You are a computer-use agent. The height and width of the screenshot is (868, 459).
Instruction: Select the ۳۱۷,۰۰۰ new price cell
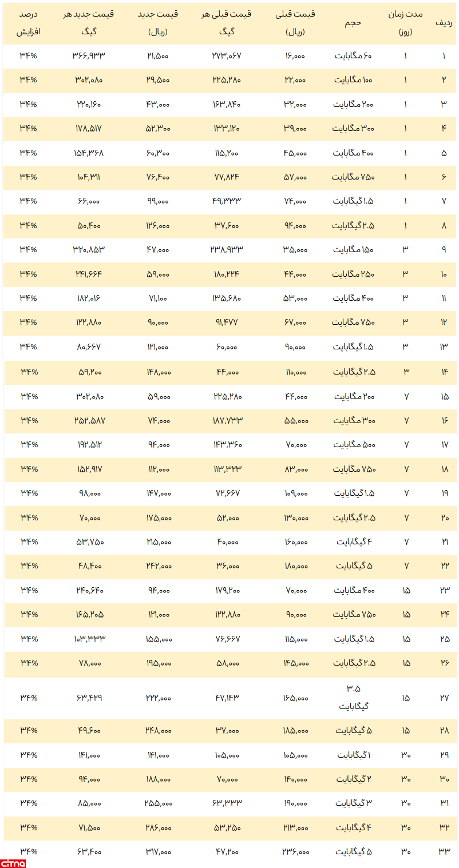coord(158,851)
